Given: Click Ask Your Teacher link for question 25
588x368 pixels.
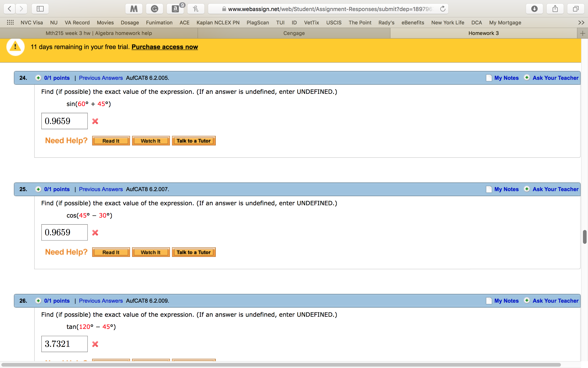Looking at the screenshot, I should click(555, 189).
